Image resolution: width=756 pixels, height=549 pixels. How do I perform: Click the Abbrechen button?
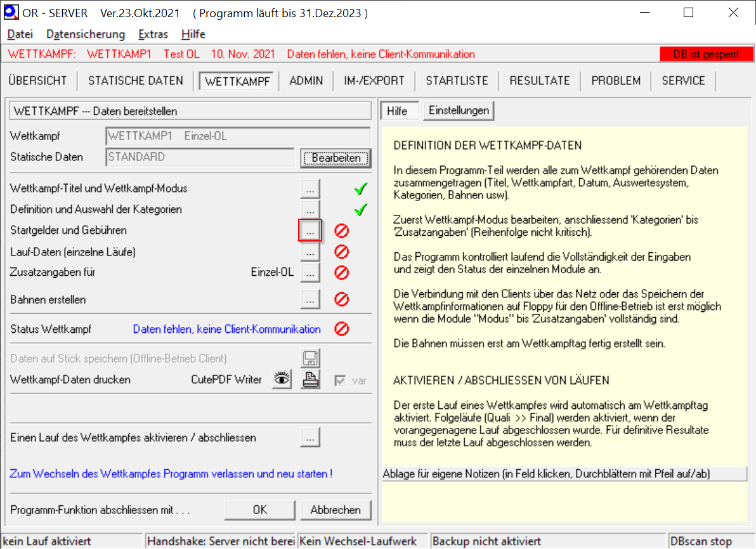(336, 510)
